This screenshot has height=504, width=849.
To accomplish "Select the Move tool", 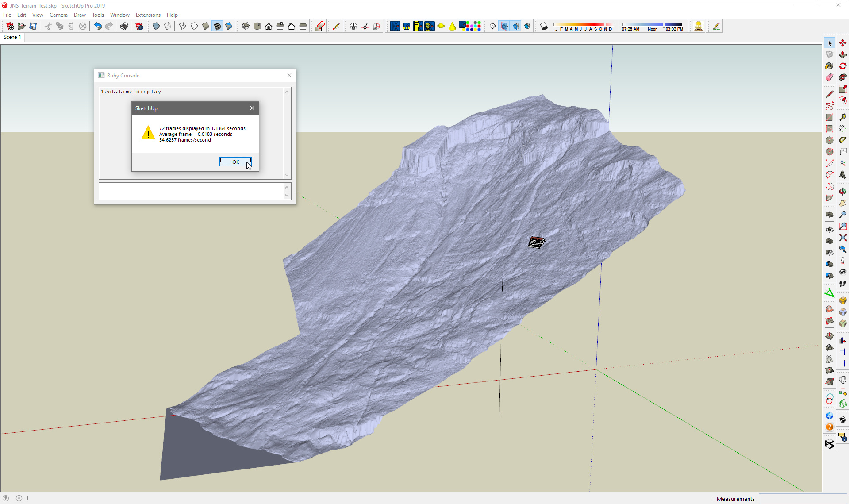I will click(x=842, y=43).
